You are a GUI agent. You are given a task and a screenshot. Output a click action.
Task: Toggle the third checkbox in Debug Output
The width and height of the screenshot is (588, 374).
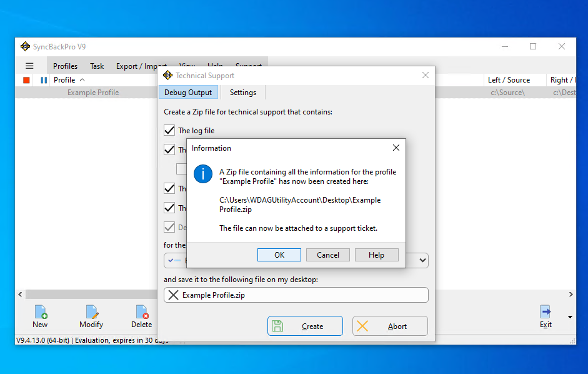point(169,188)
